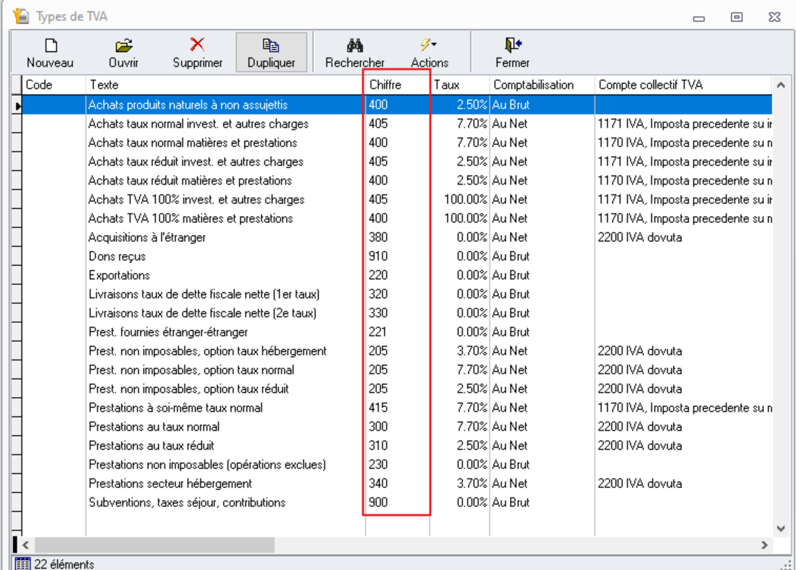Click the horizontal scrollbar right arrow
Screen dimensions: 796x570
[x=765, y=544]
